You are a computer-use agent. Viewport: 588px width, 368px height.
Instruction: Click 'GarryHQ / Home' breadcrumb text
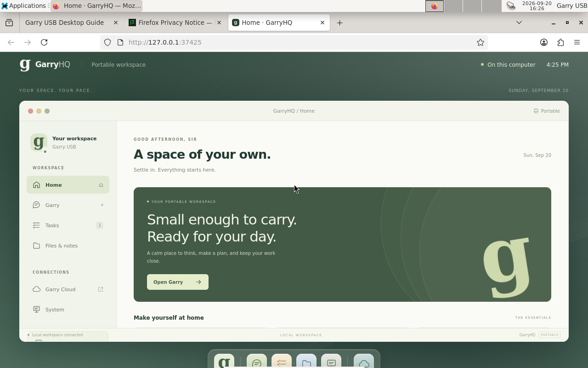[x=294, y=111]
